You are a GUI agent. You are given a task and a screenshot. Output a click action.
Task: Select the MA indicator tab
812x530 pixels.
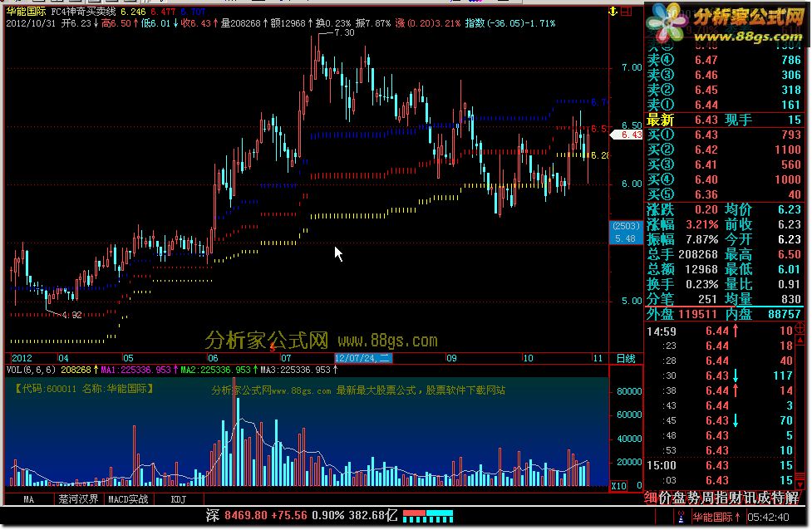[28, 499]
